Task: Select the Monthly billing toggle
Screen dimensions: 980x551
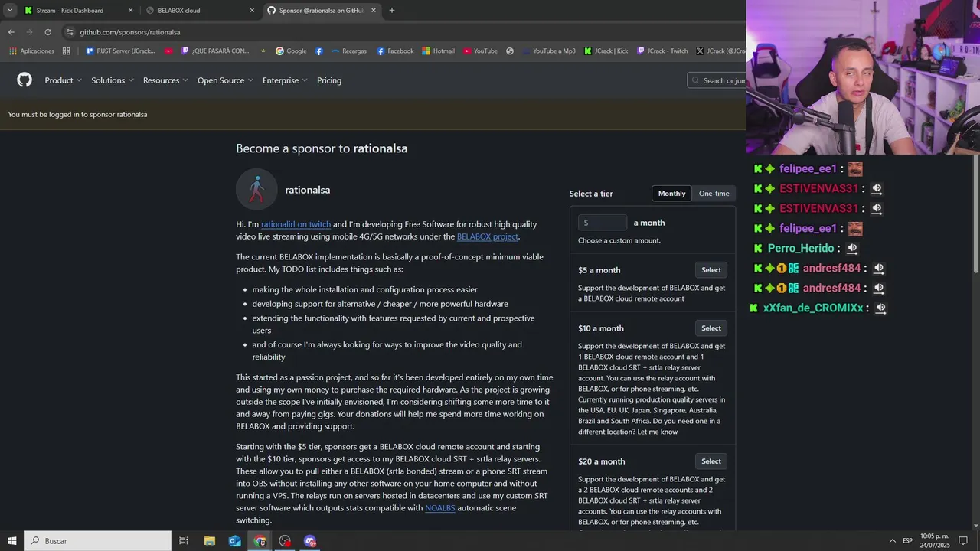Action: pos(671,194)
